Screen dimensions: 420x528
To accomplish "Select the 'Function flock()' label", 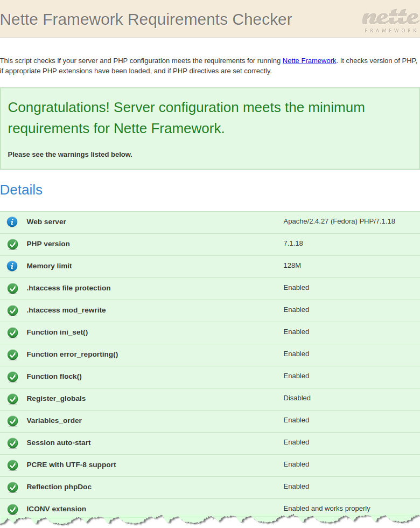I will click(54, 377).
